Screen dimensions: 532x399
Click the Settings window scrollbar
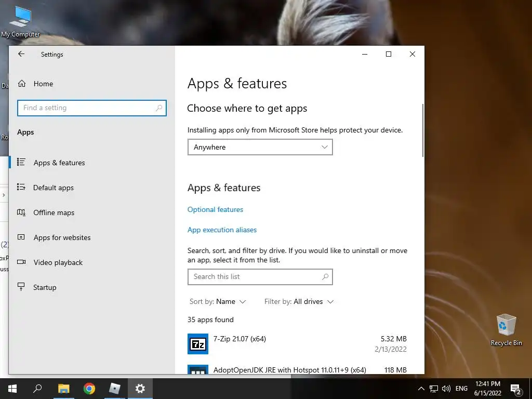(422, 130)
